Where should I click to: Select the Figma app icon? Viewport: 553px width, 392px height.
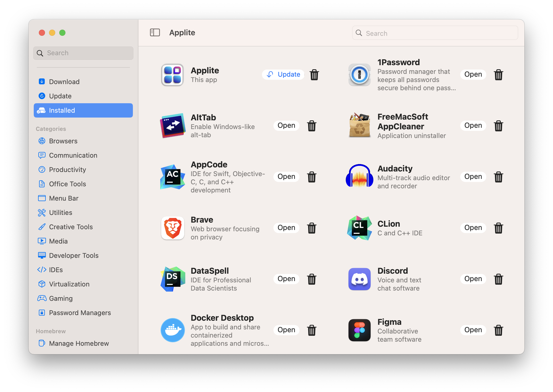pos(360,330)
